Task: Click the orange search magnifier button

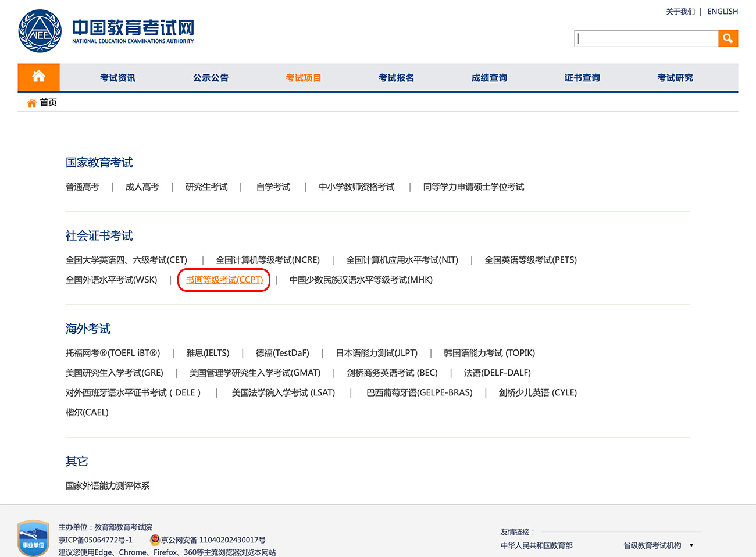Action: pyautogui.click(x=728, y=38)
